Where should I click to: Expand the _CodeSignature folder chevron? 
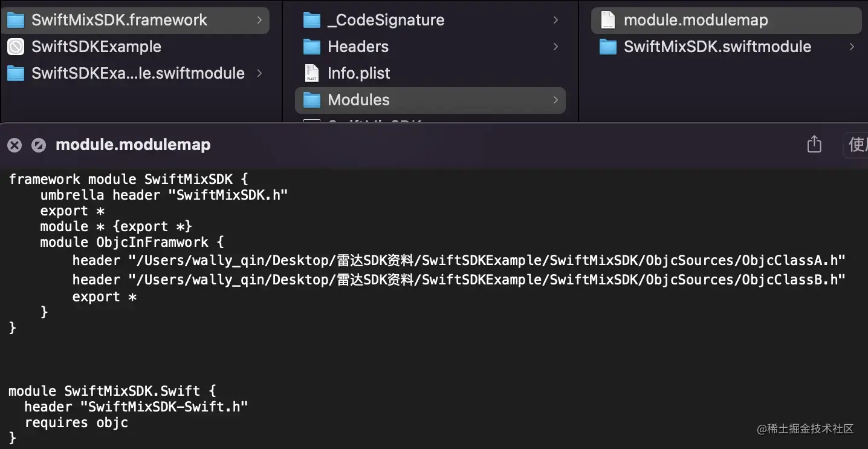coord(555,20)
